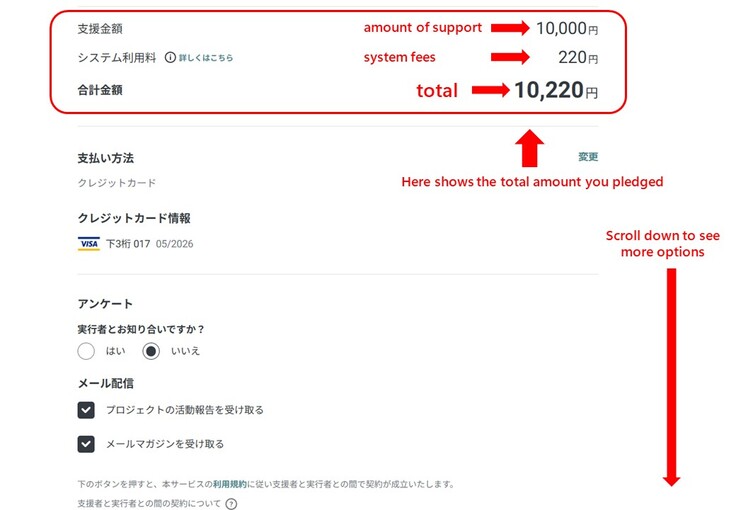The width and height of the screenshot is (736, 510).
Task: Click the VISA card logo
Action: click(88, 243)
